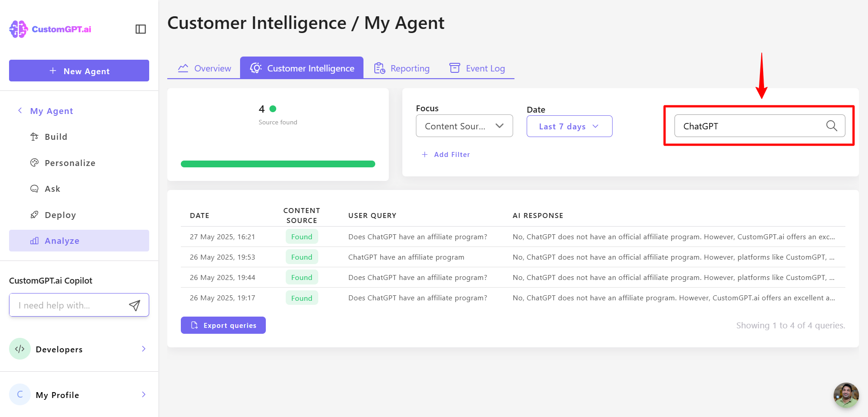Click the Reporting clipboard icon

coord(380,68)
